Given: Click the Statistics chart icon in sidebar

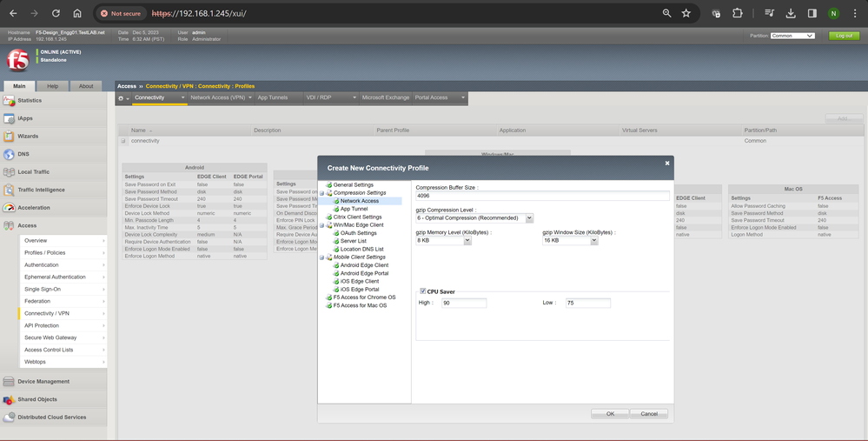Looking at the screenshot, I should (9, 101).
